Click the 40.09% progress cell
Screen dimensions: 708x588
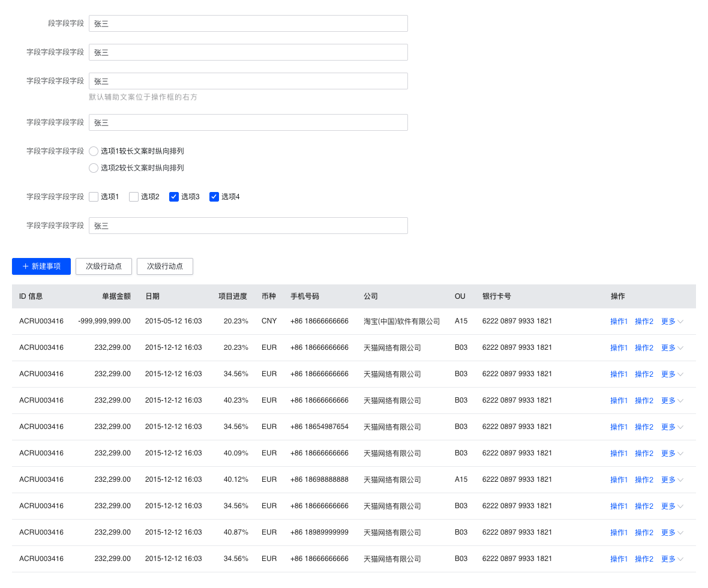coord(236,453)
